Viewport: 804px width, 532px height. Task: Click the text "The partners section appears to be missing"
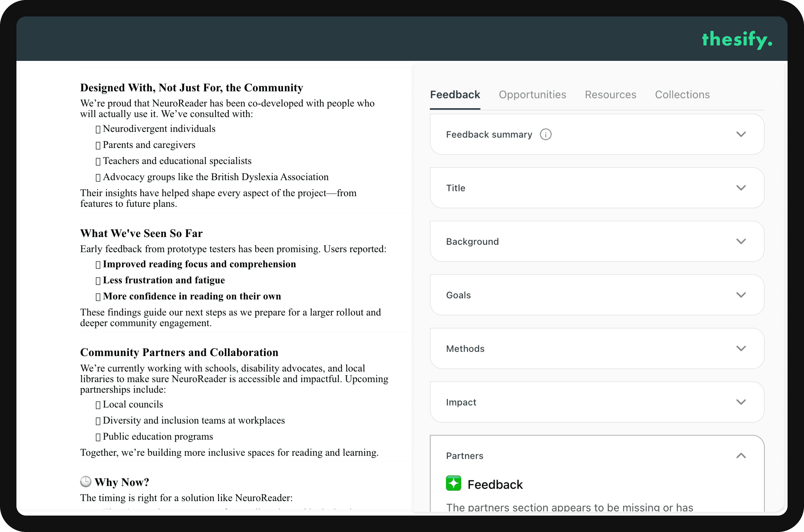(569, 507)
